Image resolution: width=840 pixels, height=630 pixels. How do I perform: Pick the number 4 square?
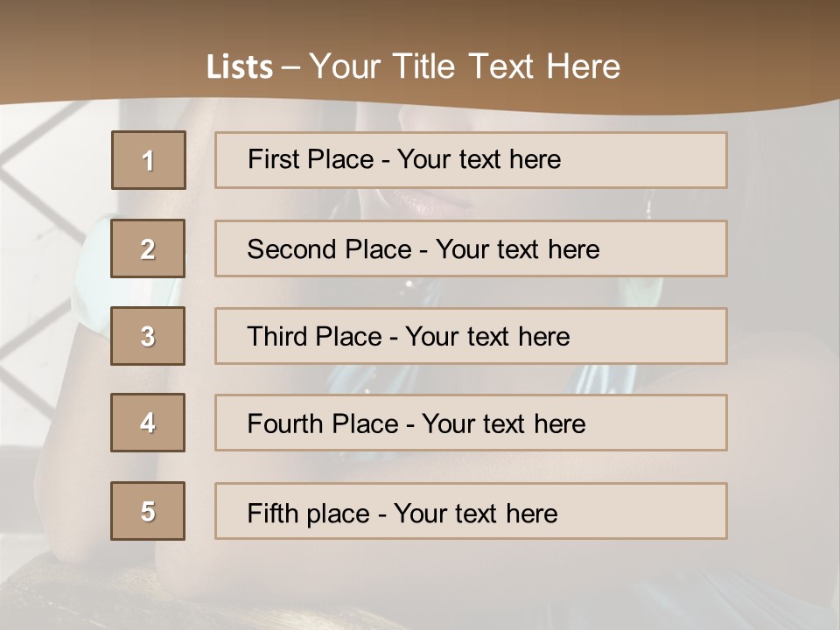148,423
